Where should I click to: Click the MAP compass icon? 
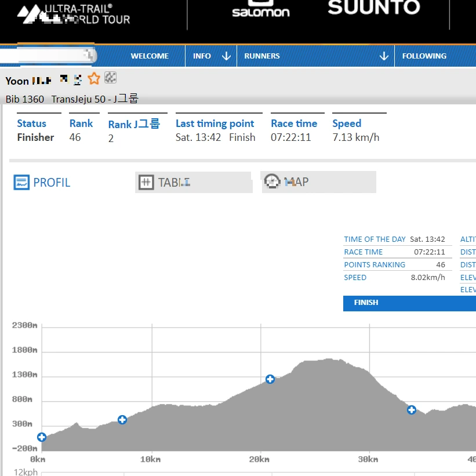[x=272, y=181]
